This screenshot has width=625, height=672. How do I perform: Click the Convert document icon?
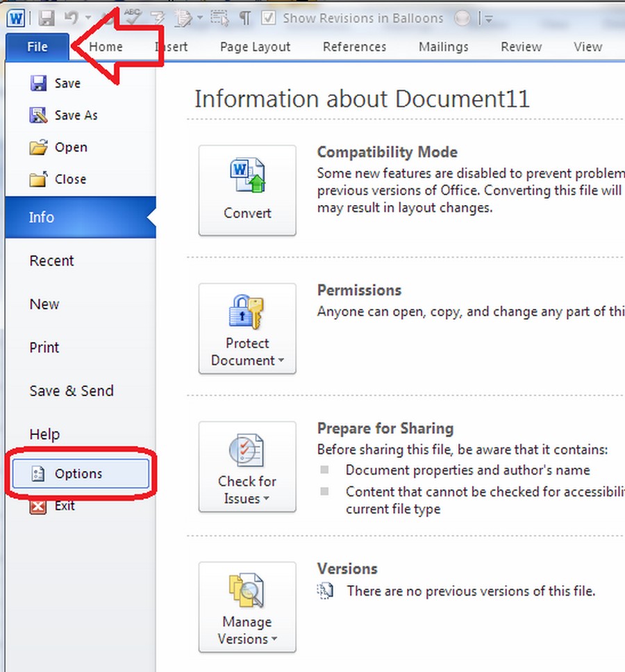[248, 175]
